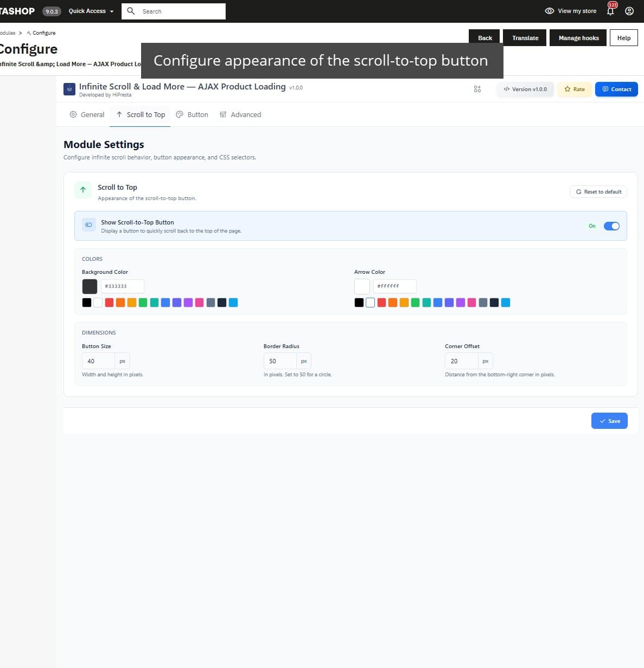
Task: Go to the Advanced tab
Action: coord(240,114)
